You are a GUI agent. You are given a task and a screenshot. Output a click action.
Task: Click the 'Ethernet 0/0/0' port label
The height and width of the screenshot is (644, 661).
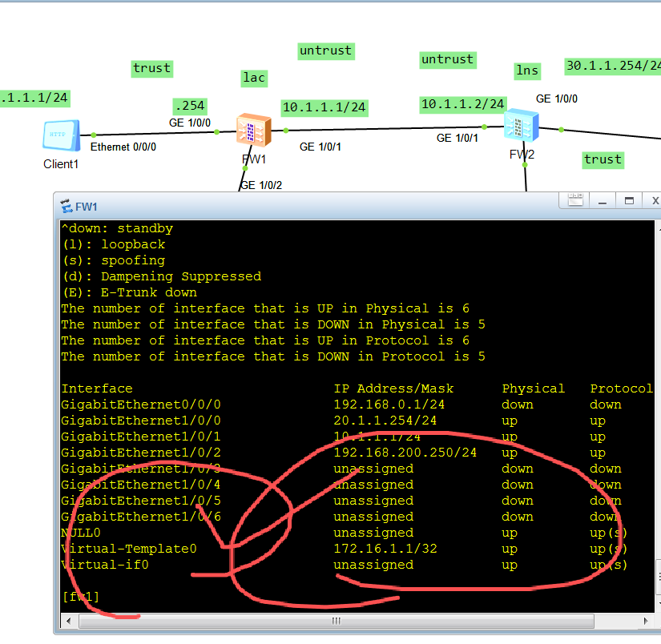(x=123, y=147)
